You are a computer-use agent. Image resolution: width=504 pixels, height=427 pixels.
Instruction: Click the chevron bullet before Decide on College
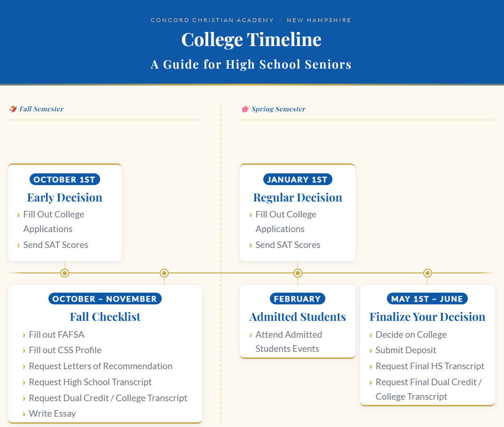pyautogui.click(x=371, y=335)
